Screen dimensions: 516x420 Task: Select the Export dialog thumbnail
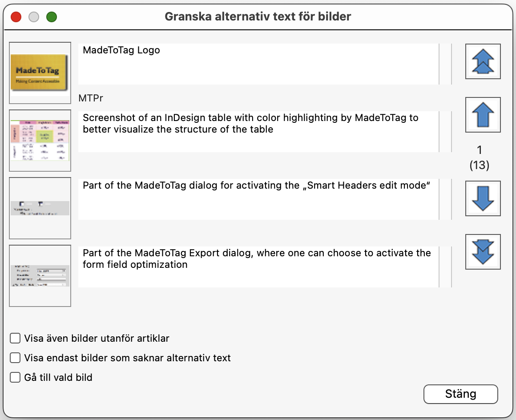tap(40, 276)
